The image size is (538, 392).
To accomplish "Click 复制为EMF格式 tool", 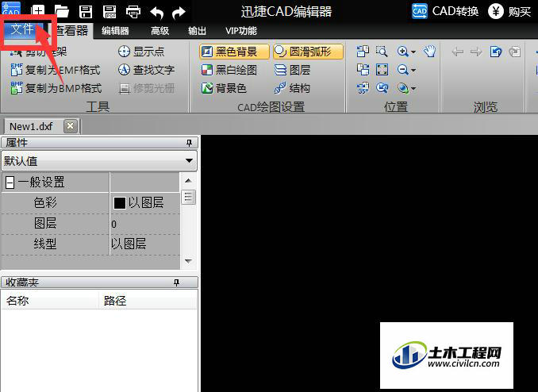I will click(x=56, y=70).
